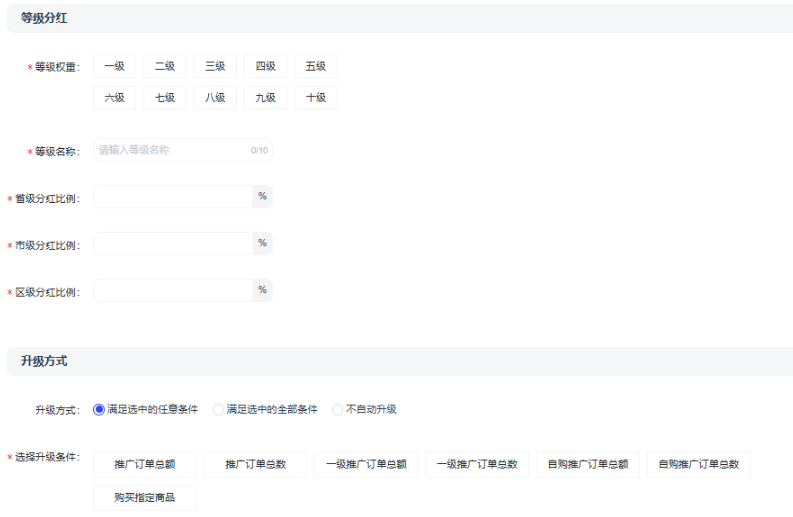Focus the 区级分红比例 input box
The image size is (793, 517).
pos(172,291)
